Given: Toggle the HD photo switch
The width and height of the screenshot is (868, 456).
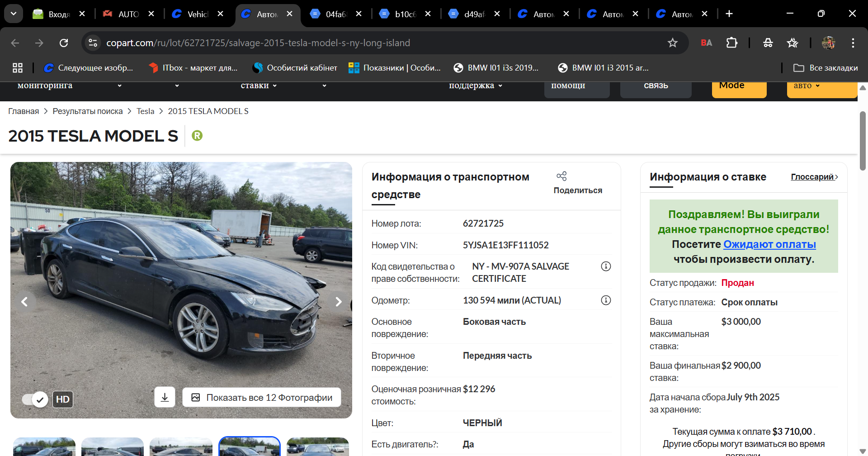Looking at the screenshot, I should click(35, 399).
